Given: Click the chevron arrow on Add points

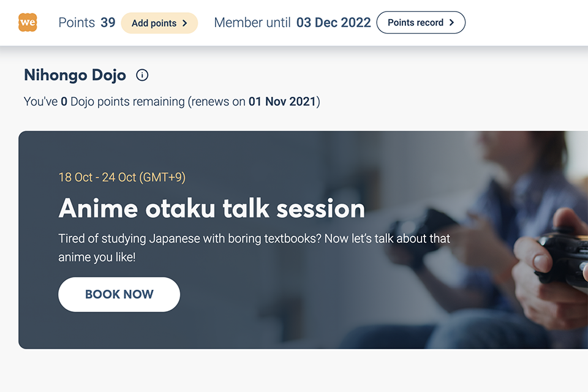Looking at the screenshot, I should pos(184,23).
